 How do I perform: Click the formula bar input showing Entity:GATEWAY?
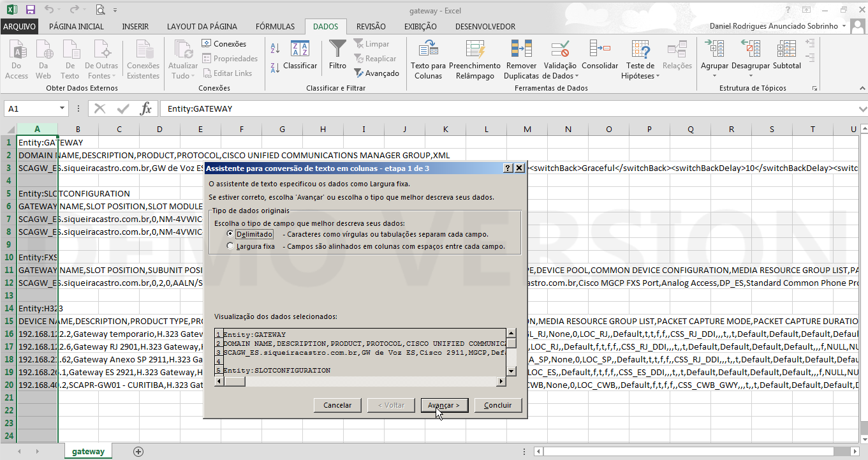(507, 109)
